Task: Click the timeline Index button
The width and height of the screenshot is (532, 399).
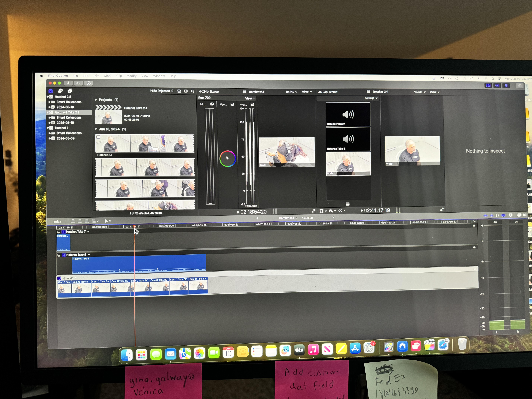Action: coord(57,221)
